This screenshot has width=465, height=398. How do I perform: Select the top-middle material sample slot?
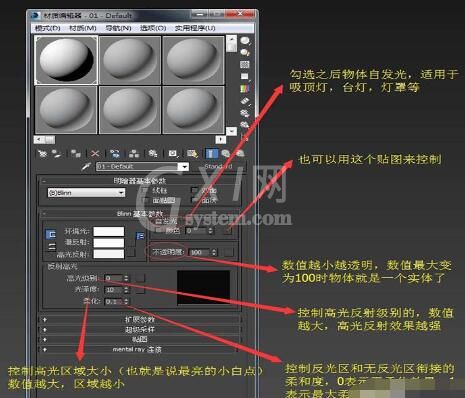pyautogui.click(x=130, y=60)
